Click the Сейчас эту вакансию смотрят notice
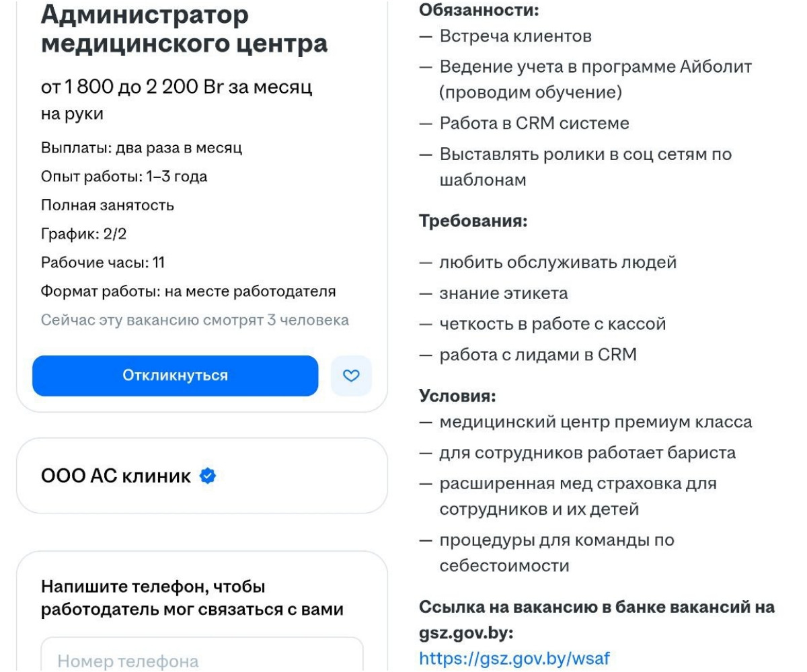Viewport: 807px width, 672px height. pyautogui.click(x=196, y=320)
